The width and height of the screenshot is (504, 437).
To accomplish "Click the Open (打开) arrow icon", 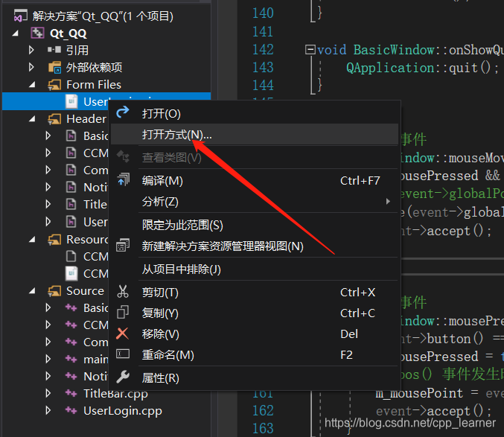I will pos(123,112).
